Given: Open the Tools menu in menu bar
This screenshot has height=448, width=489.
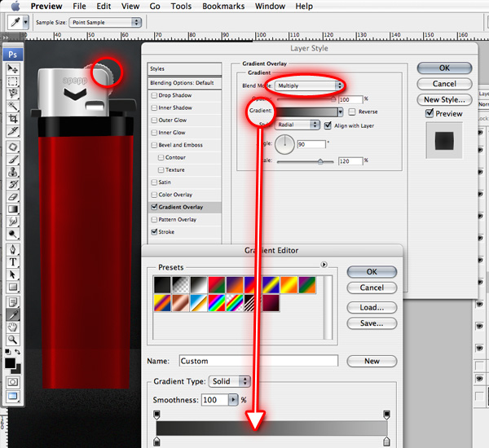Looking at the screenshot, I should click(181, 7).
